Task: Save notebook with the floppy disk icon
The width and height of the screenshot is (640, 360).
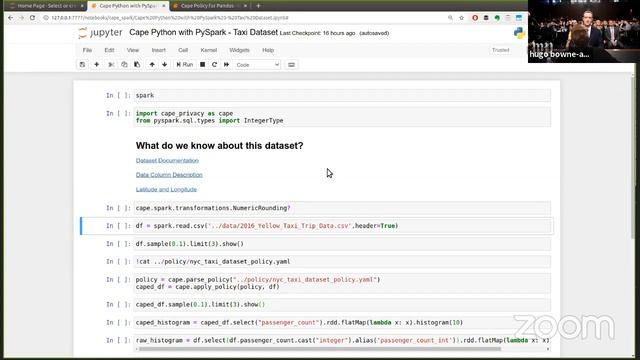Action: [82, 64]
